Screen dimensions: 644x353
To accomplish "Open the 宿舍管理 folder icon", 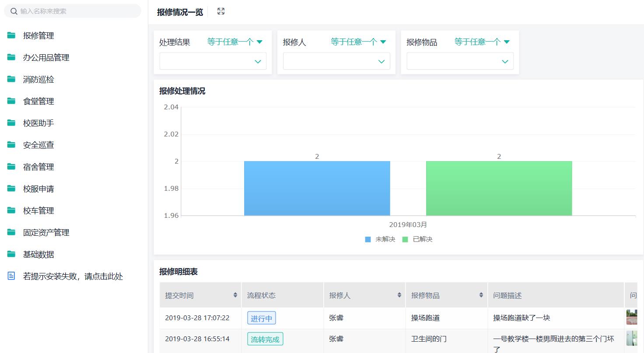I will click(x=10, y=167).
